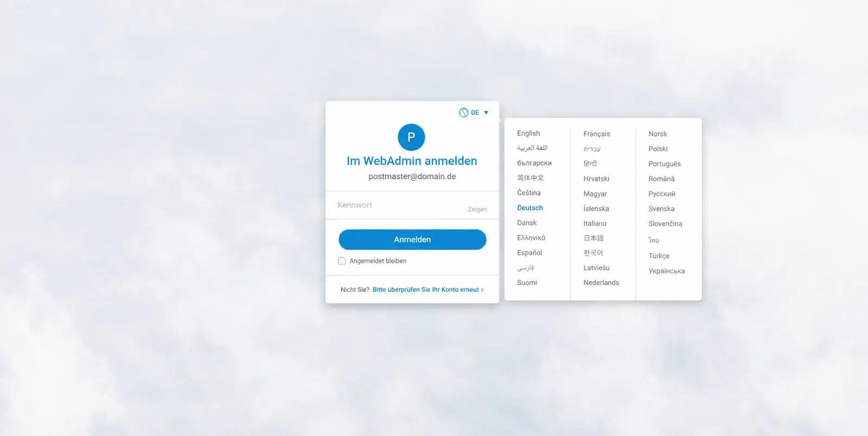Select Türkçe from the language menu
The image size is (868, 436).
pyautogui.click(x=659, y=256)
